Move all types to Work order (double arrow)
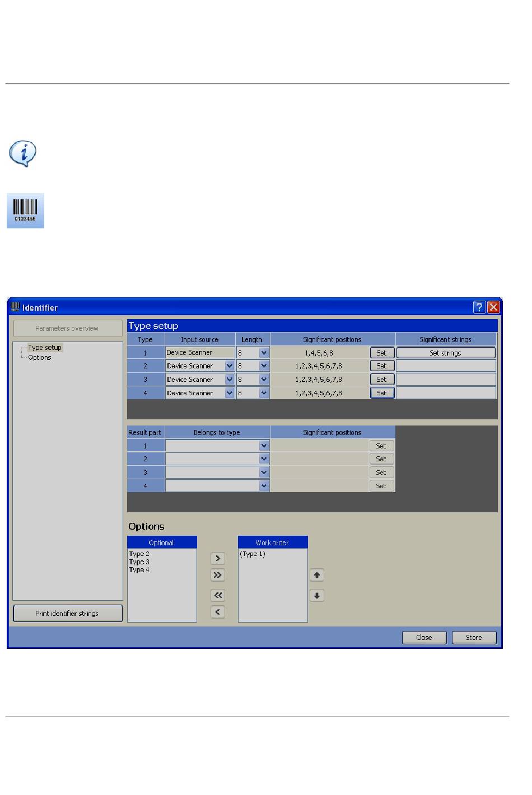 (218, 575)
